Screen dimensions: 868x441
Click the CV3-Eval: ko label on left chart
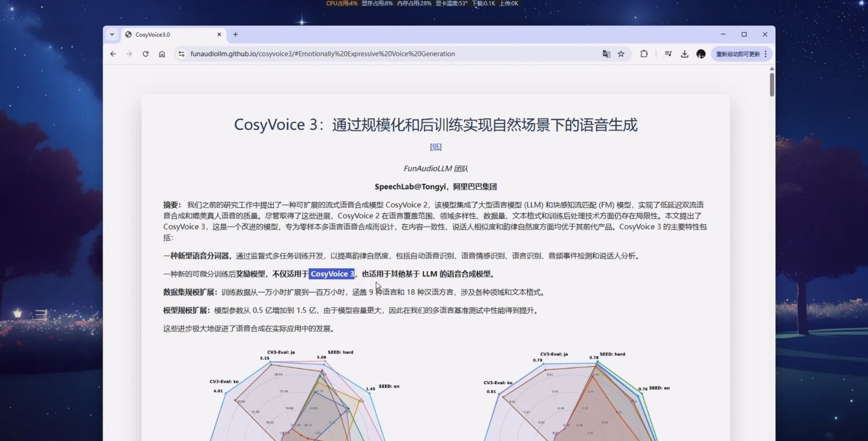pos(224,381)
